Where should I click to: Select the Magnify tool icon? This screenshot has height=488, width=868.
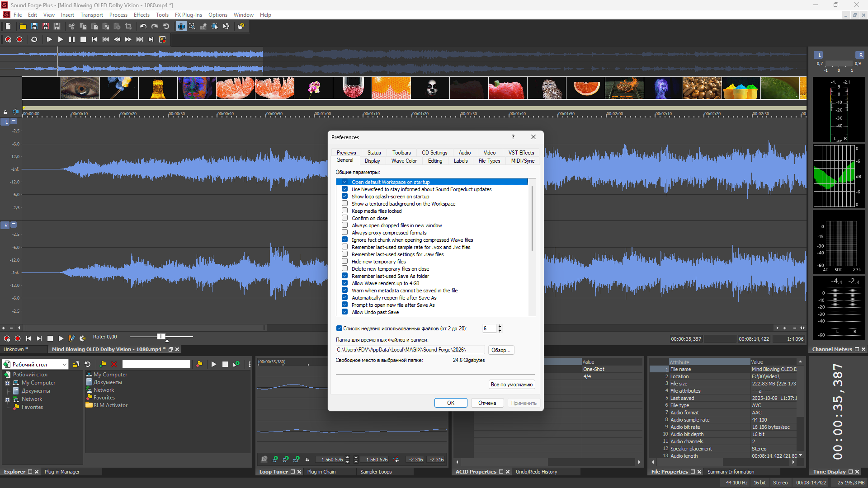(x=192, y=26)
